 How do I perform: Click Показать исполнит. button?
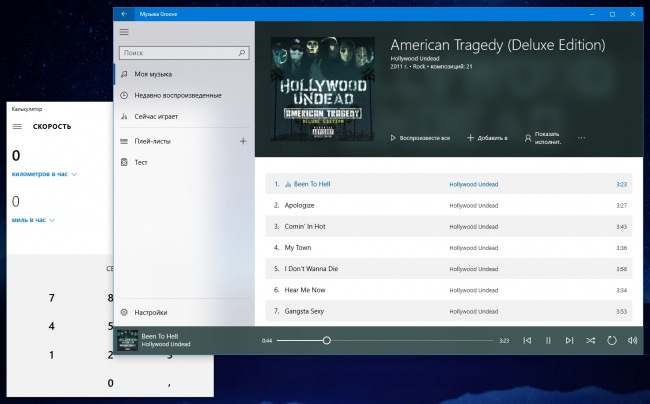(543, 138)
